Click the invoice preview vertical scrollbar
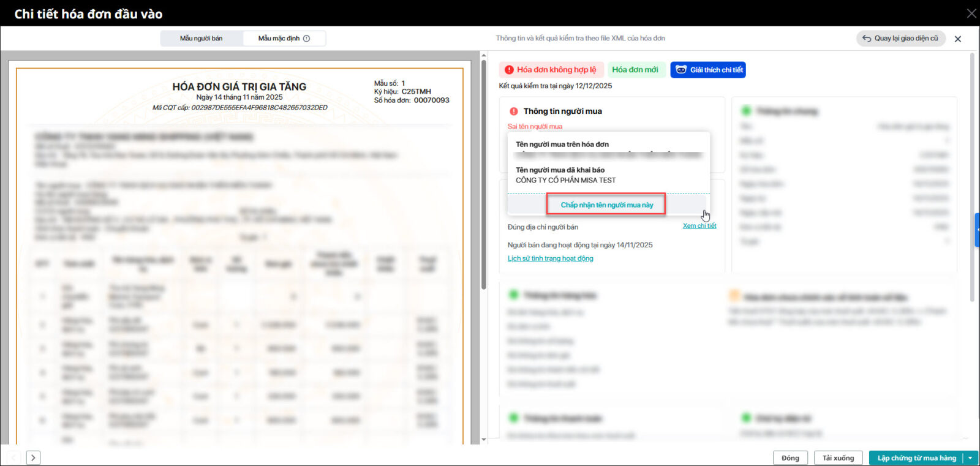980x466 pixels. (x=484, y=184)
